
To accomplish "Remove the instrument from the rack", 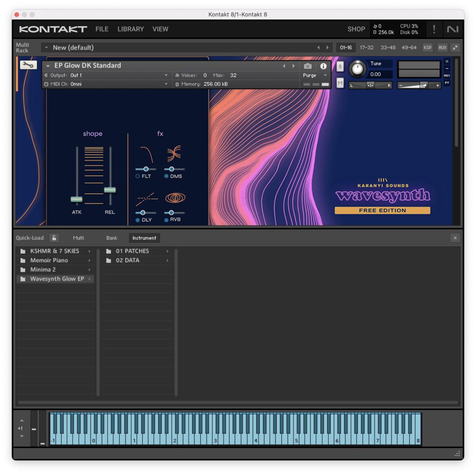I will tap(447, 61).
